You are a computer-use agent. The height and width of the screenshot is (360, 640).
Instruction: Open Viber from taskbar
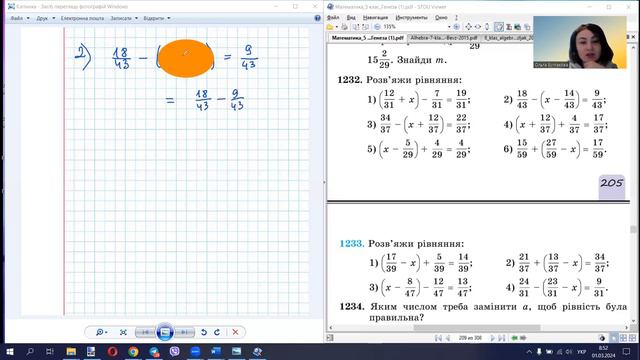(x=175, y=351)
